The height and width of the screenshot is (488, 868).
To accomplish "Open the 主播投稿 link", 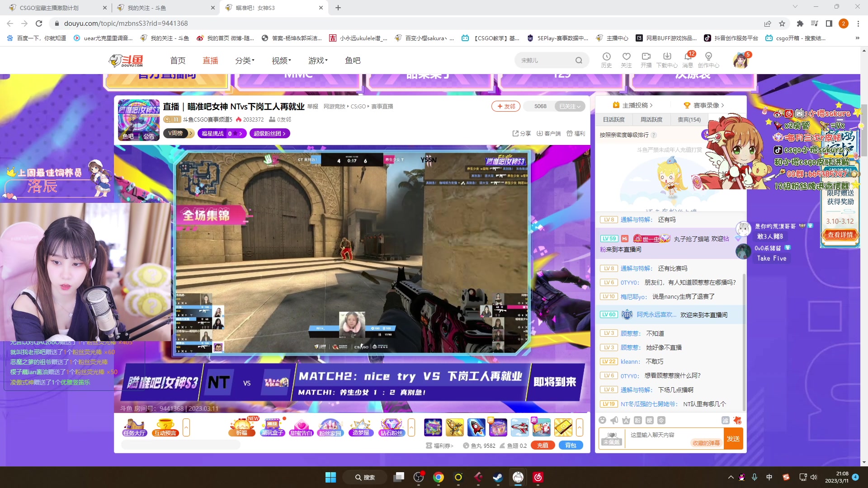I will point(632,105).
